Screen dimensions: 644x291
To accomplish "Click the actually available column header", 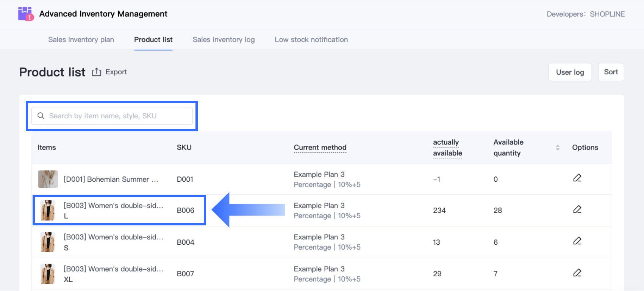I will [x=447, y=148].
